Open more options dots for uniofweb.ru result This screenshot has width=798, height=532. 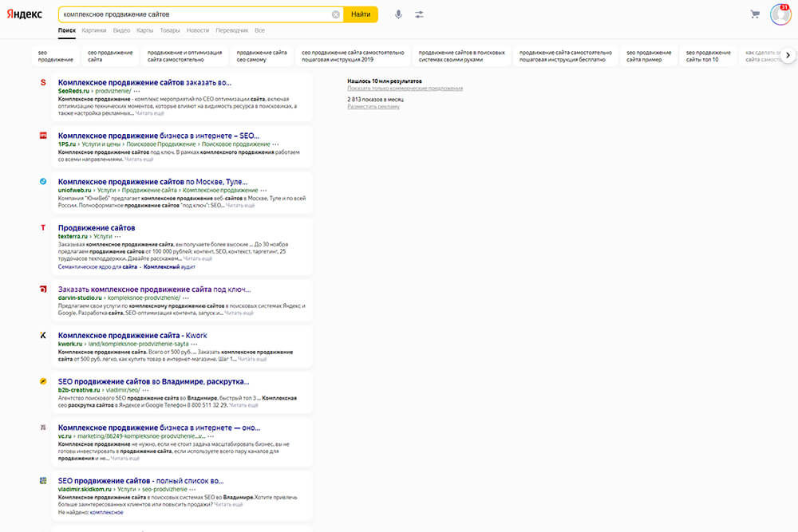tap(263, 190)
